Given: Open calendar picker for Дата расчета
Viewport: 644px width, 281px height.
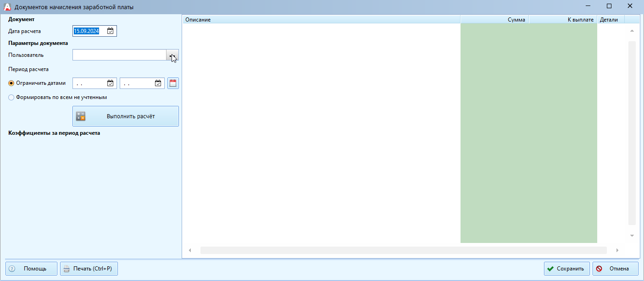Looking at the screenshot, I should tap(110, 31).
